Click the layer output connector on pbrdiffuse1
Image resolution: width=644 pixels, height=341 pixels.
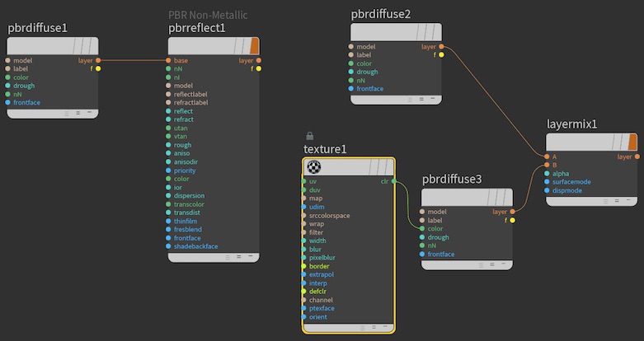point(98,60)
